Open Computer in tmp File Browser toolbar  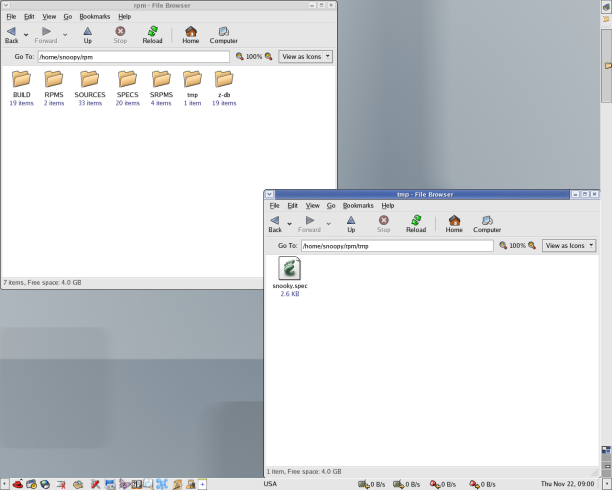click(487, 220)
